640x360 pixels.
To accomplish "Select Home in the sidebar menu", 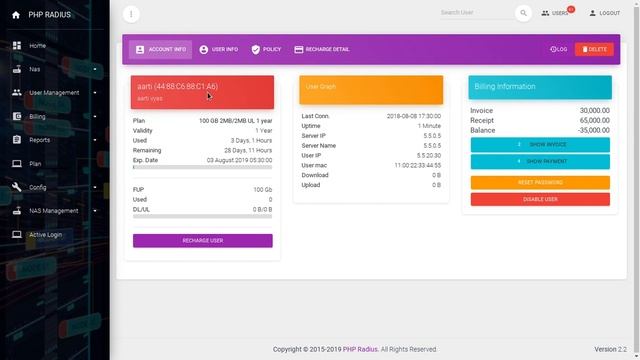I will click(38, 46).
